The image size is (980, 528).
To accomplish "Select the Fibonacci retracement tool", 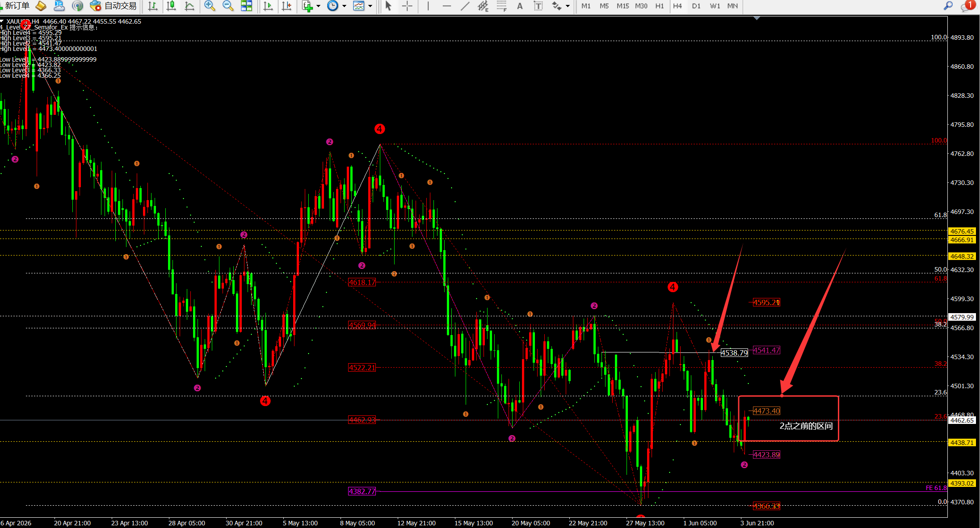I will [501, 6].
